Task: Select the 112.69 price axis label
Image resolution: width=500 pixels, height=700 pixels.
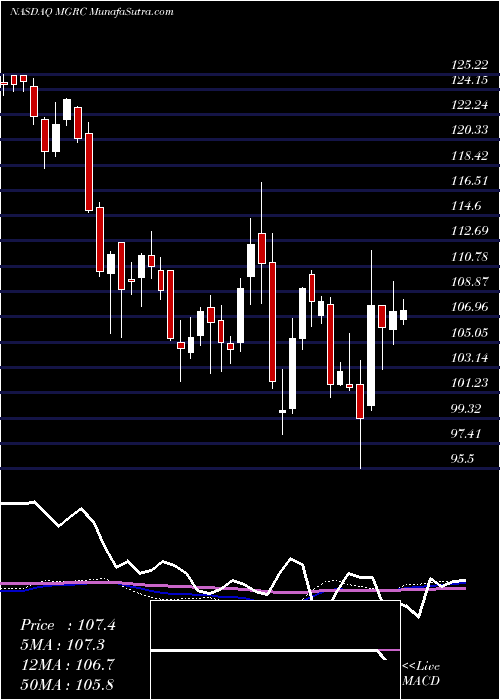Action: pyautogui.click(x=469, y=231)
